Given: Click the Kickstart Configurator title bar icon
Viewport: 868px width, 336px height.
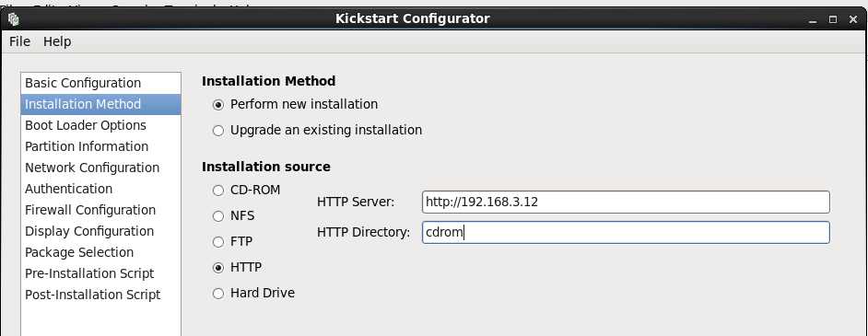Looking at the screenshot, I should [14, 19].
